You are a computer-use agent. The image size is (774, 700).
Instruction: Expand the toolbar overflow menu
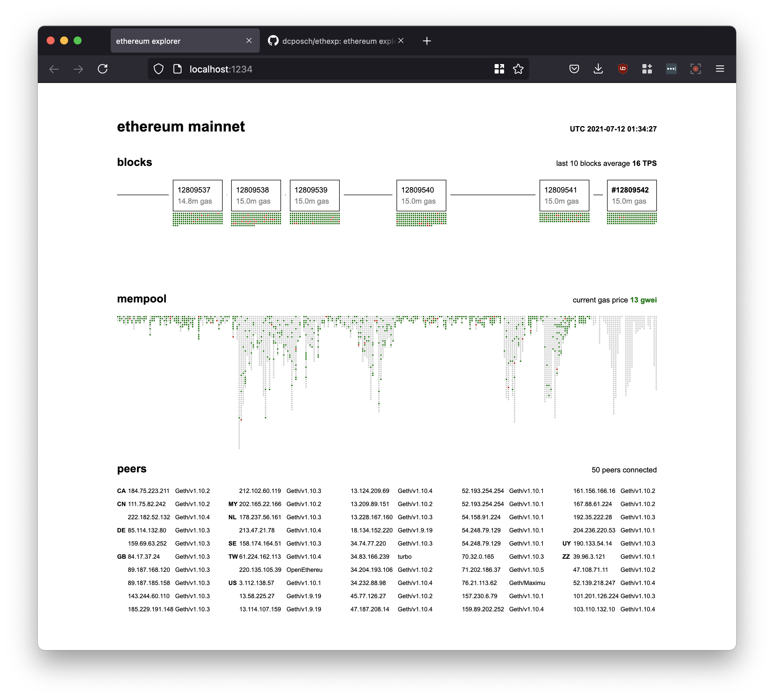pyautogui.click(x=671, y=69)
